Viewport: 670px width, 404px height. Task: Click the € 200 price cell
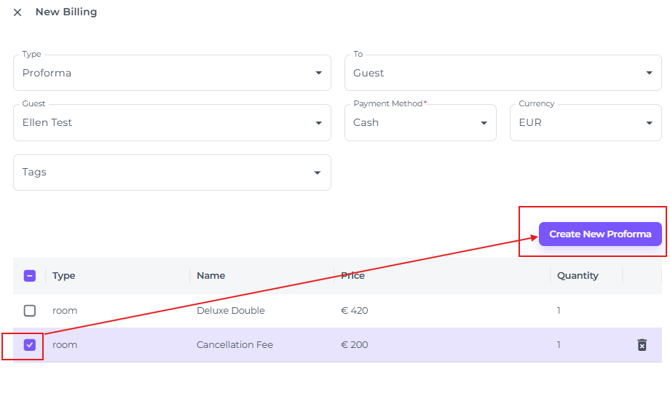click(x=354, y=345)
